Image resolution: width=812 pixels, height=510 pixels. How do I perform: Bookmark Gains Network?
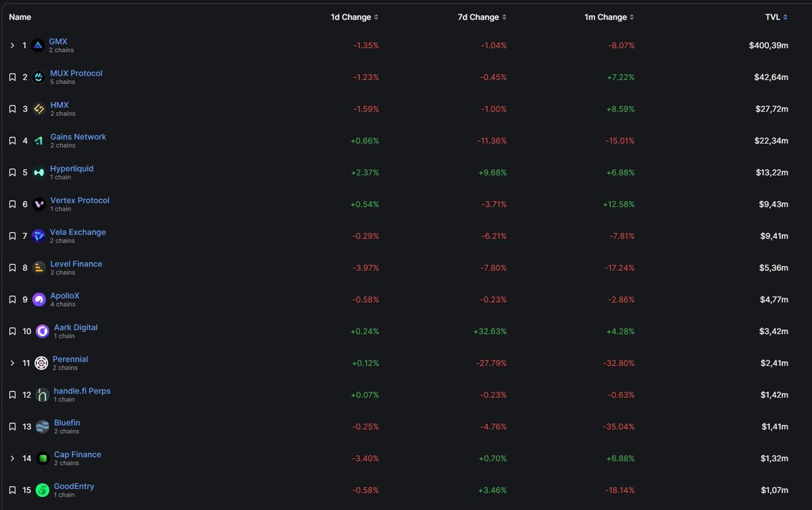tap(12, 141)
